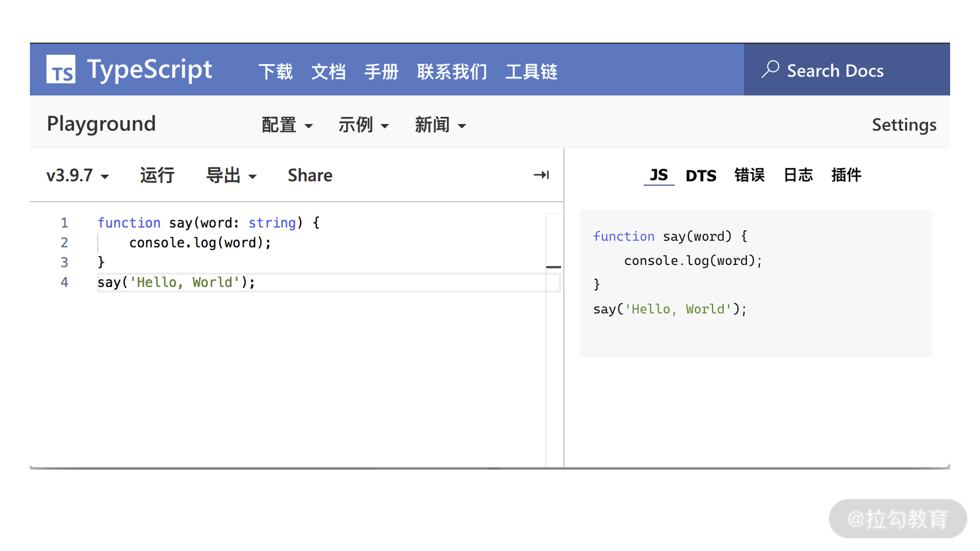Click console.log(word); in JS output
Viewport: 980px width, 551px height.
(x=693, y=261)
